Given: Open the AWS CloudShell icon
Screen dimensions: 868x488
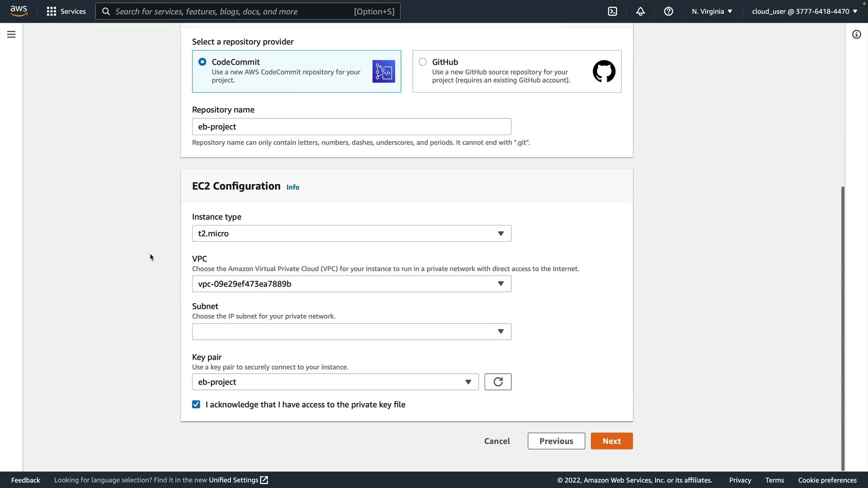Looking at the screenshot, I should tap(613, 11).
